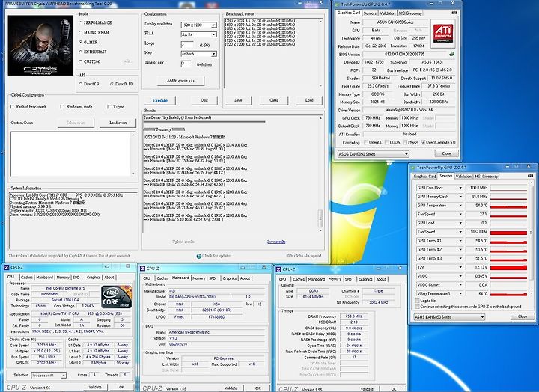Expand the GPU Load sensor dropdown arrow

coord(460,223)
